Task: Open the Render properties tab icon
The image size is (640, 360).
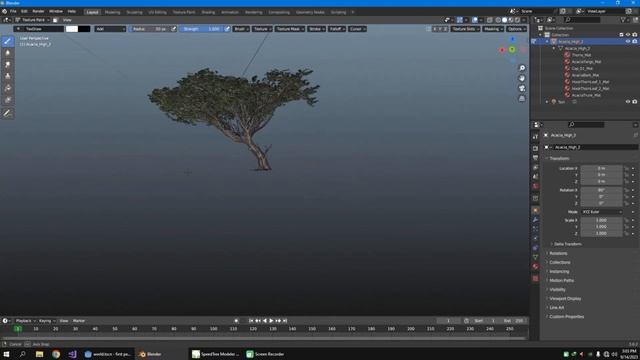Action: pyautogui.click(x=535, y=148)
